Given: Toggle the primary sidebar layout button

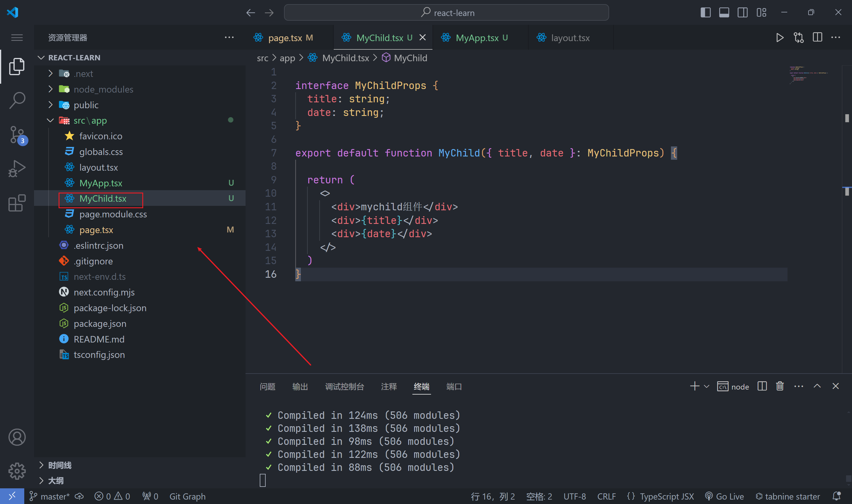Looking at the screenshot, I should 705,12.
